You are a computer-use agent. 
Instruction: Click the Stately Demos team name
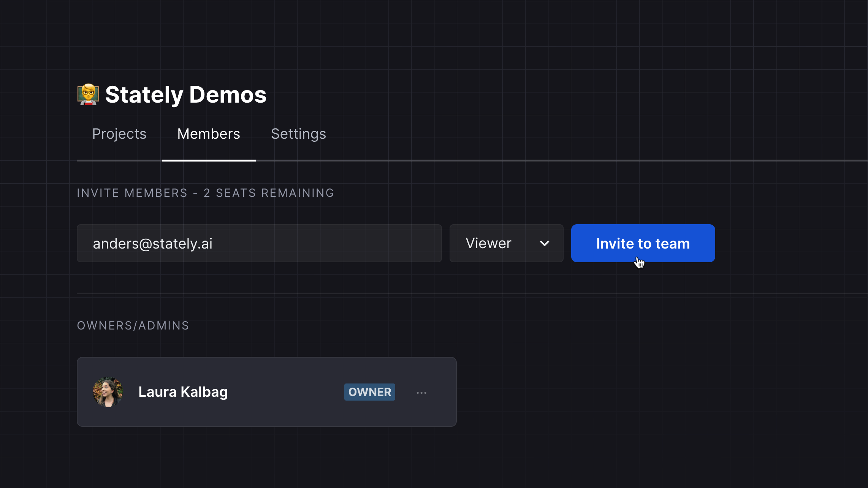pos(186,94)
